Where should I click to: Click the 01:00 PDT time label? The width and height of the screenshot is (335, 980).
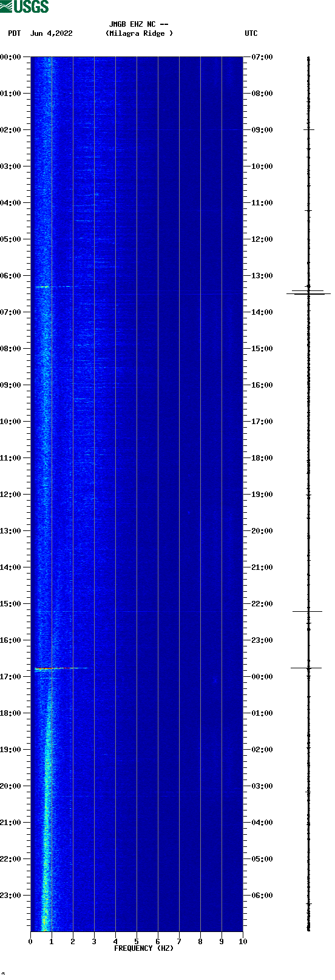click(x=11, y=94)
